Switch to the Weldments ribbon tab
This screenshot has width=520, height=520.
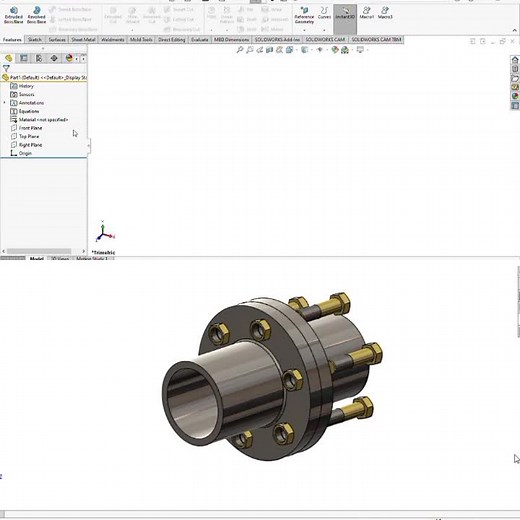pyautogui.click(x=112, y=40)
